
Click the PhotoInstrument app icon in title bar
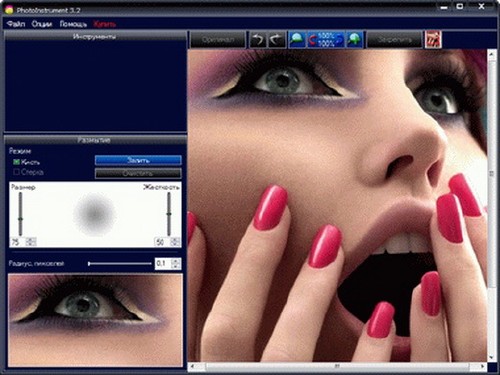9,10
